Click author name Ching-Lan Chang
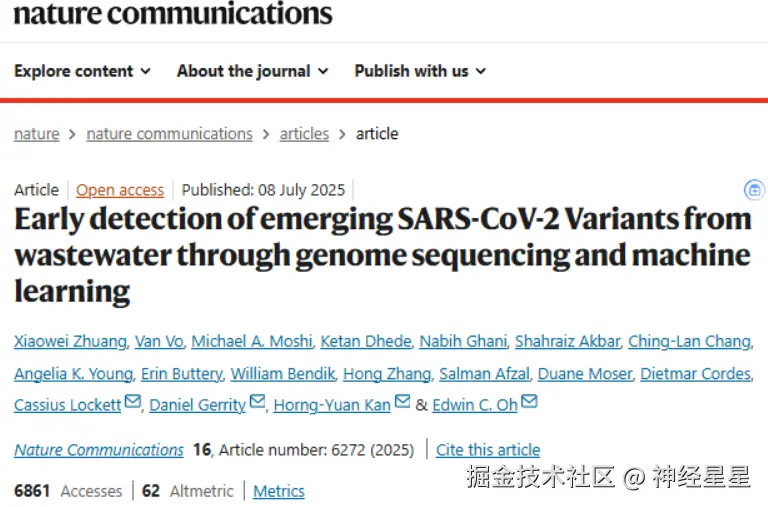The width and height of the screenshot is (768, 507). pyautogui.click(x=689, y=342)
